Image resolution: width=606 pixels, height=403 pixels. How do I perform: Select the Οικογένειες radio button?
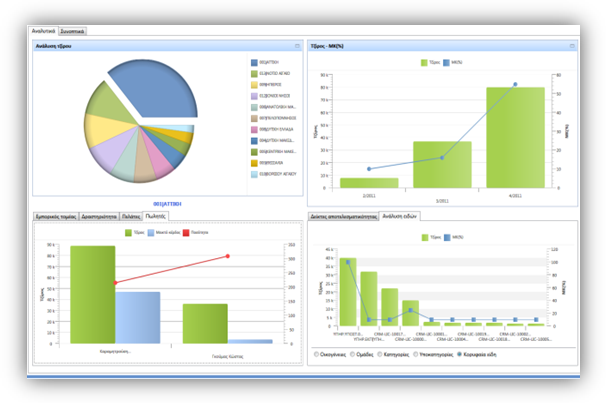[x=316, y=354]
